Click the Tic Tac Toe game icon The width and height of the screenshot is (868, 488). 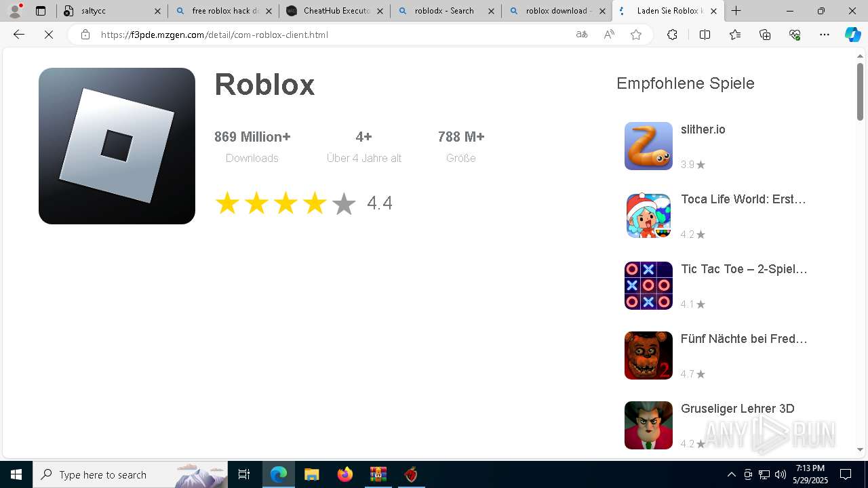click(648, 285)
